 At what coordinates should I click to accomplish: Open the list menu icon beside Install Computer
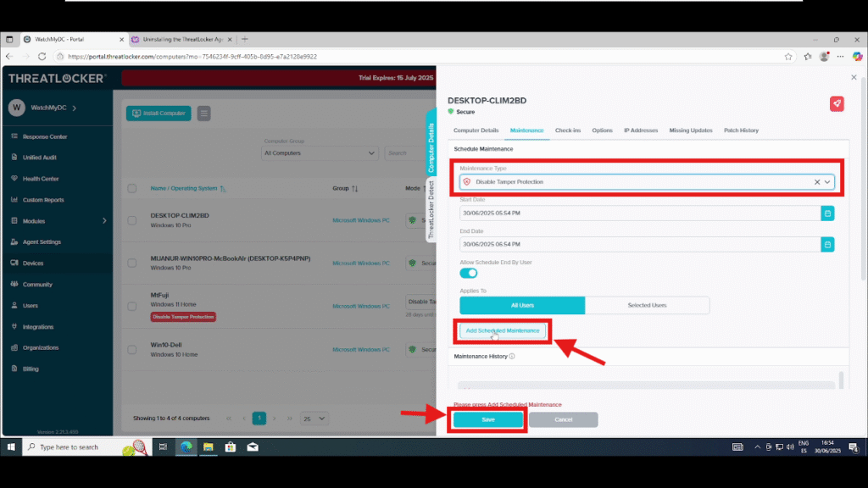click(203, 114)
